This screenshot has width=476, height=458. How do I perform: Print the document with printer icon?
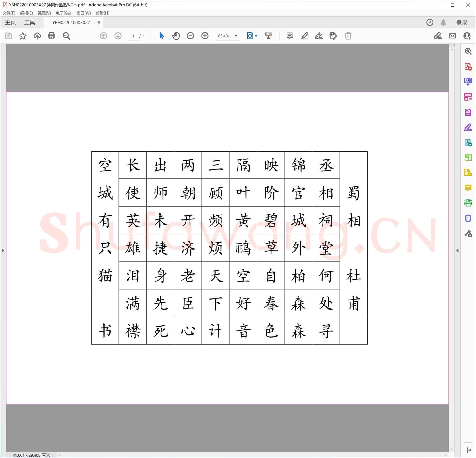(x=52, y=36)
